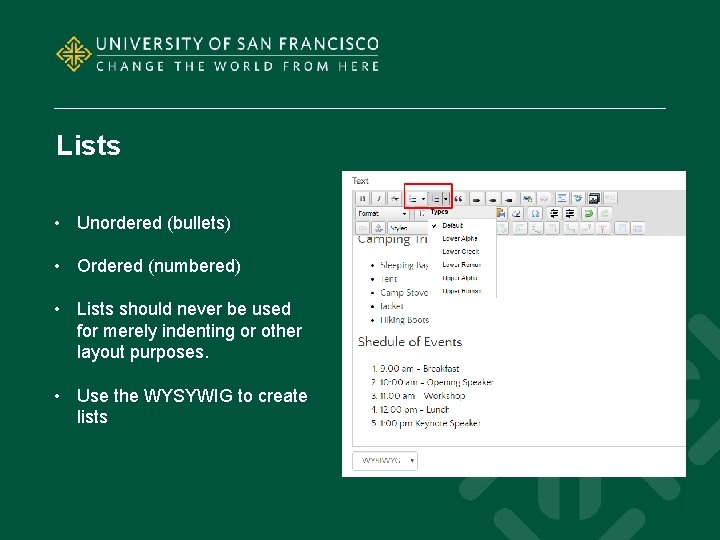Insert anchor icon
Screen dimensions: 720x540
tap(378, 228)
